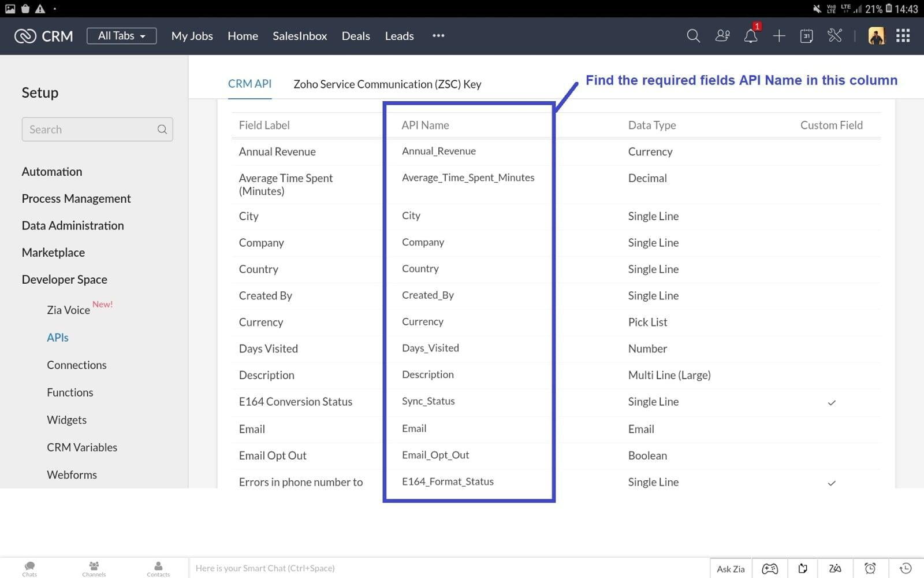Viewport: 924px width, 578px height.
Task: Open the calendar icon in top bar
Action: click(807, 36)
